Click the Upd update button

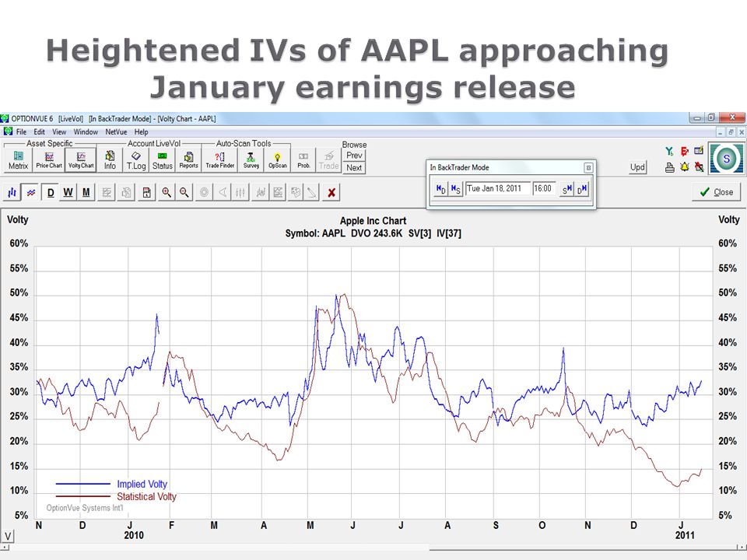(637, 167)
